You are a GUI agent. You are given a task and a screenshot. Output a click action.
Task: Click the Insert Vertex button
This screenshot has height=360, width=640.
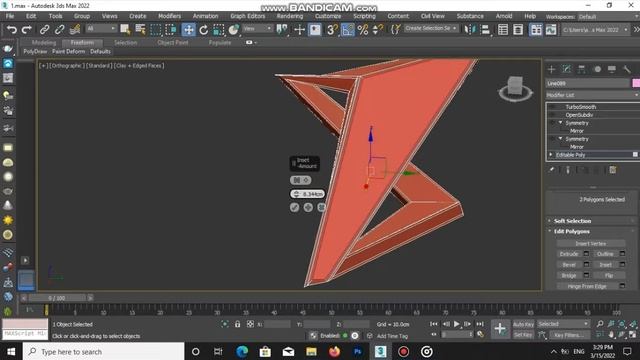click(x=591, y=243)
